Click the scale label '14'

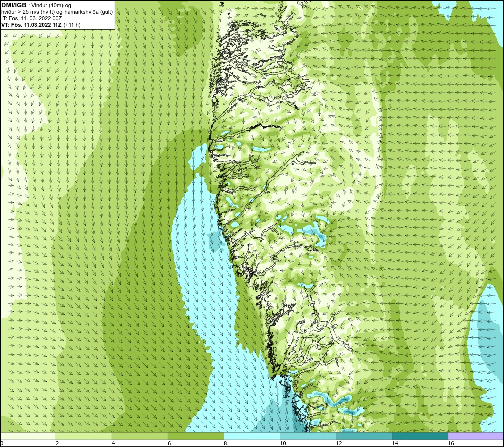[395, 443]
